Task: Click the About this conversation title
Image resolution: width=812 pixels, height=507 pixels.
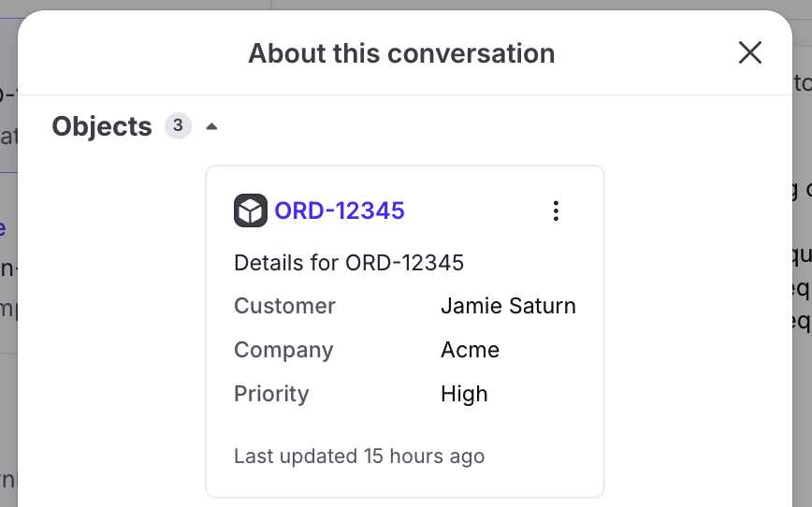Action: tap(401, 53)
